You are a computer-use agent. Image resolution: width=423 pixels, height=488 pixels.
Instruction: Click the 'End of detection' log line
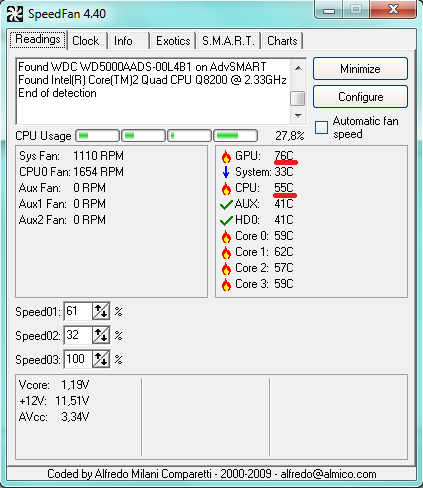point(57,93)
